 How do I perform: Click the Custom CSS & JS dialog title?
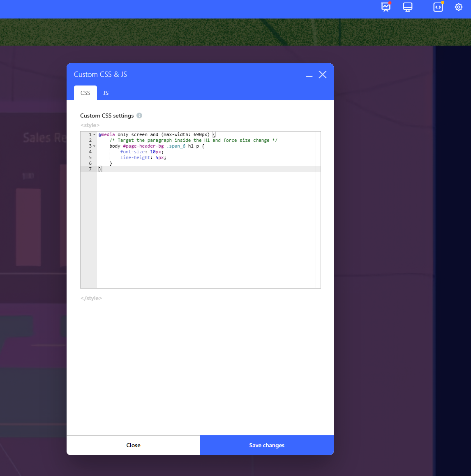click(x=100, y=74)
